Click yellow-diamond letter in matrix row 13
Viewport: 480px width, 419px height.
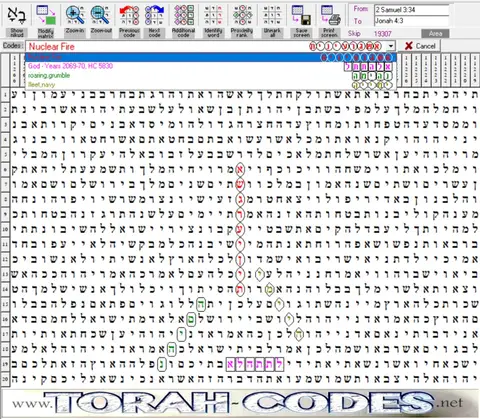(260, 274)
